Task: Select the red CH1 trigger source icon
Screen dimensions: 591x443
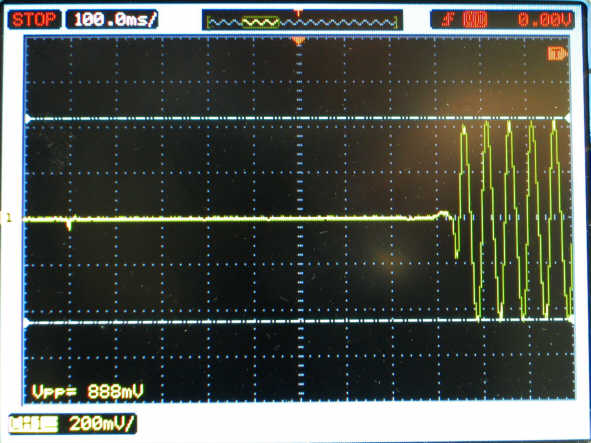Action: [476, 19]
